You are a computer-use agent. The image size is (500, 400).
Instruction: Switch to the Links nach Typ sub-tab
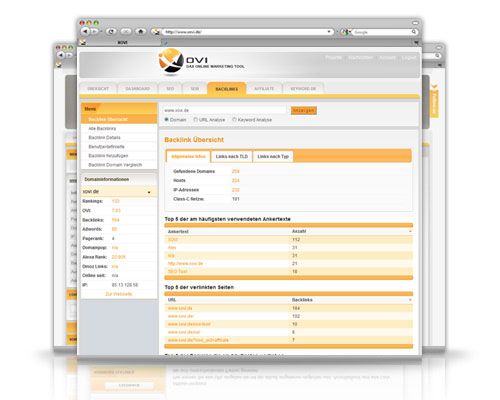click(x=273, y=156)
